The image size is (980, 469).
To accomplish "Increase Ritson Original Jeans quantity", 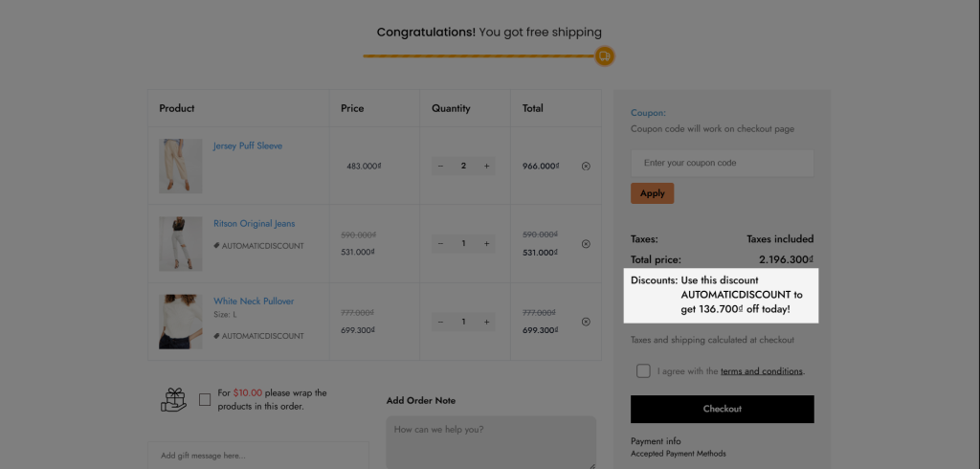I will coord(486,244).
